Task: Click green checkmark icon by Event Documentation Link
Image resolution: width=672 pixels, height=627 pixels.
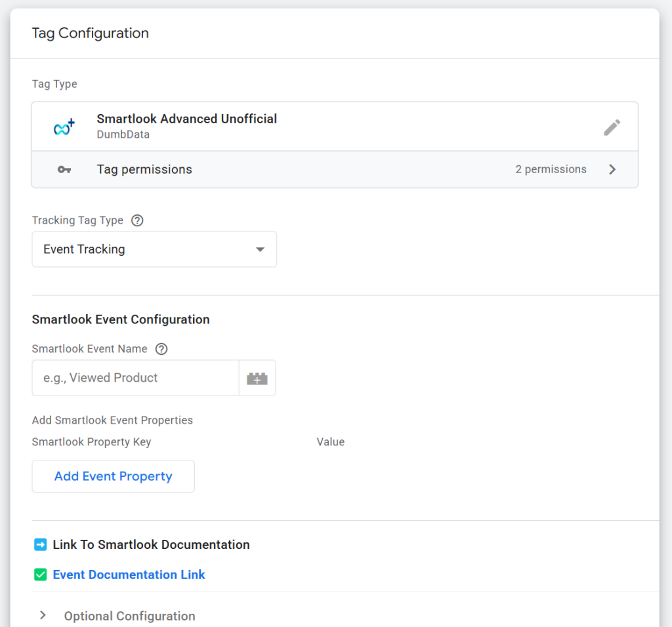Action: pos(40,575)
